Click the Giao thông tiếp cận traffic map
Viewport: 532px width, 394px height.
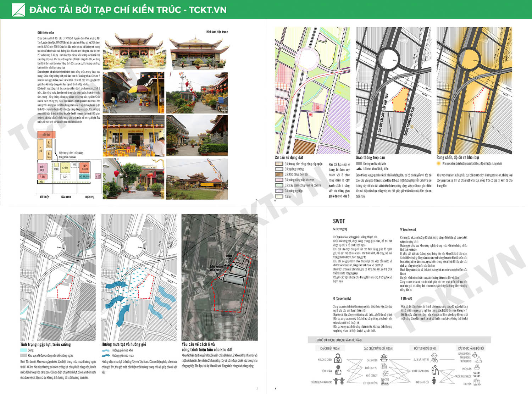tap(394, 91)
